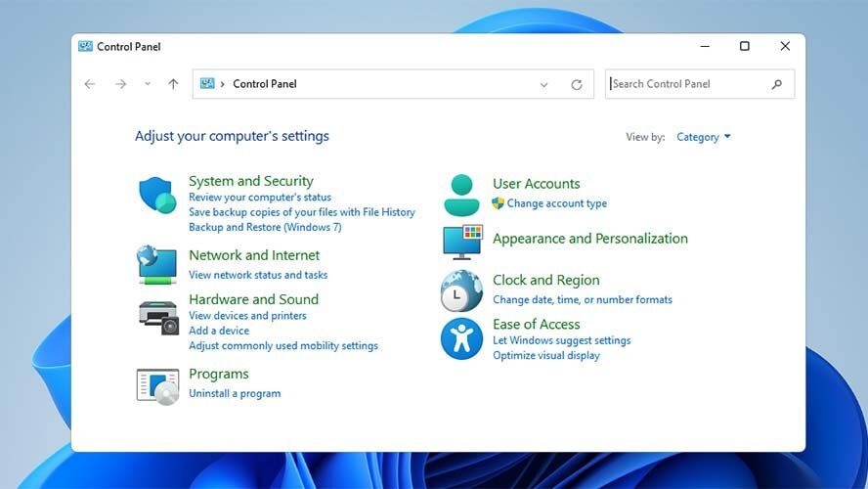The height and width of the screenshot is (489, 868).
Task: Click inside the Search Control Panel field
Action: [689, 84]
